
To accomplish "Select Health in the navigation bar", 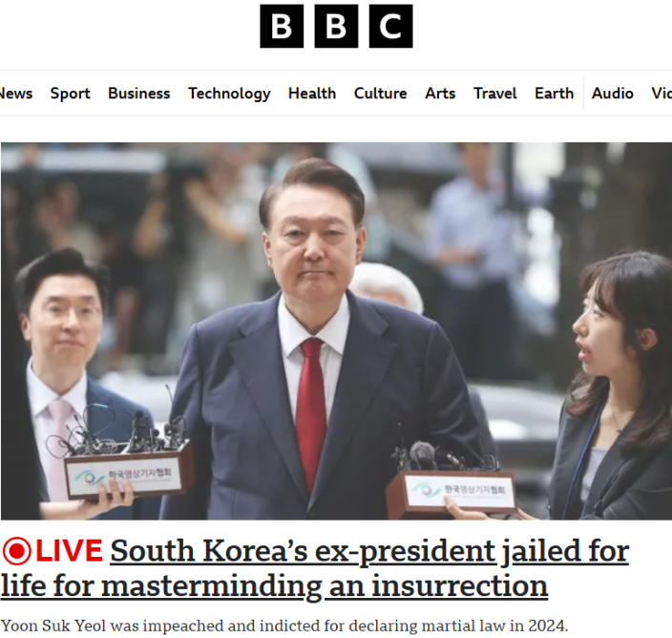I will click(x=312, y=94).
